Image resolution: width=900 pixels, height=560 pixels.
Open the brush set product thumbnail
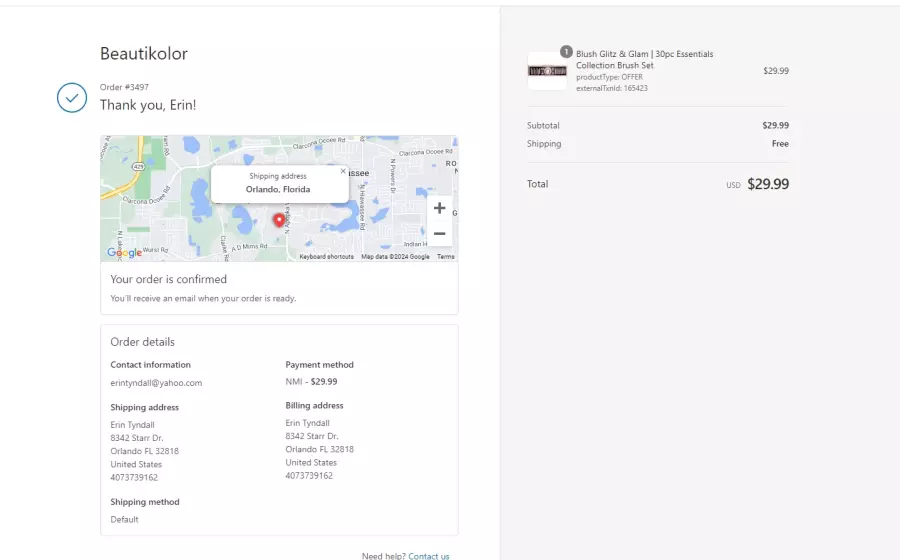click(x=547, y=71)
